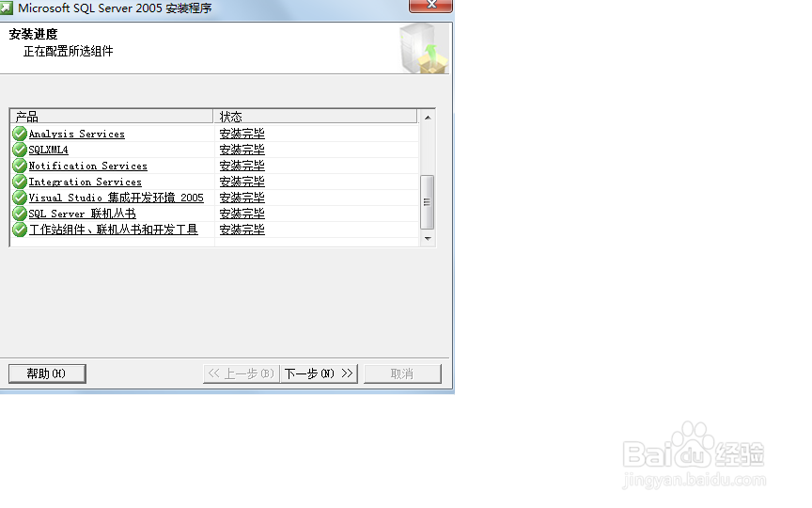812x508 pixels.
Task: Open the Notification Services link
Action: [x=88, y=166]
